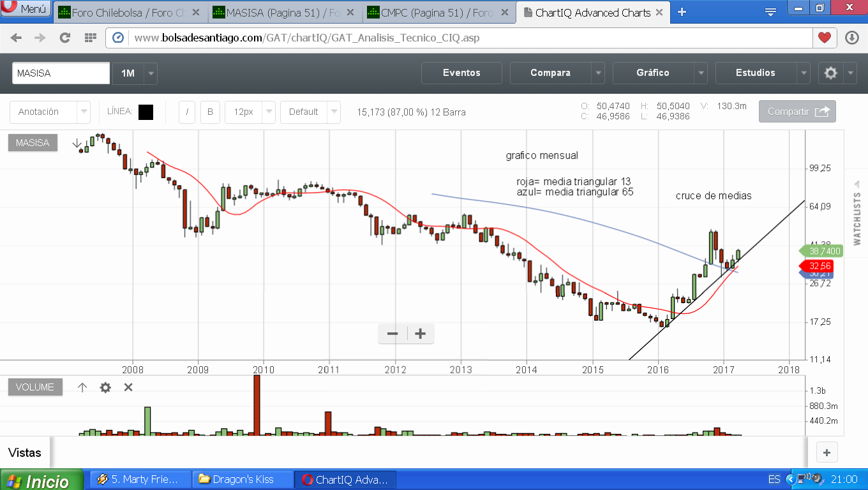This screenshot has height=490, width=868.
Task: Click the VOLUME panel label
Action: click(35, 387)
